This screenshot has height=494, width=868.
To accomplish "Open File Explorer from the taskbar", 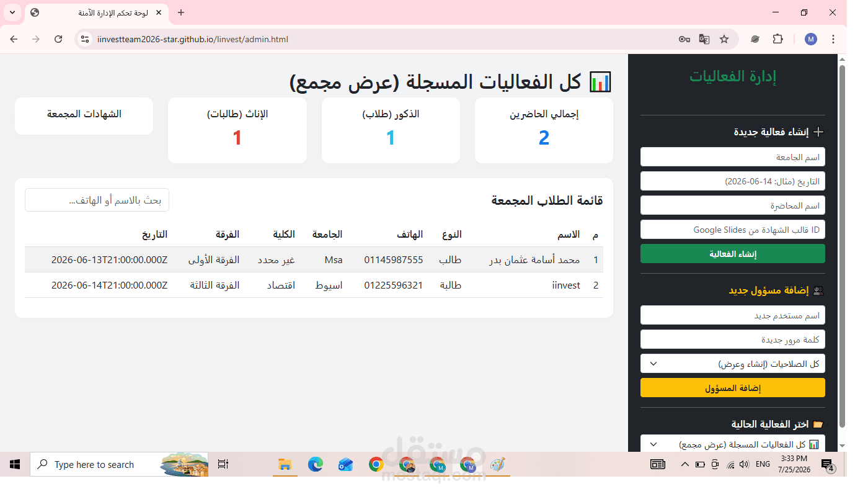I will coord(285,464).
